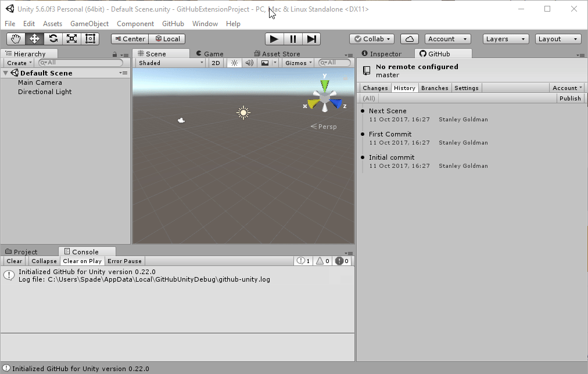Publish the repository
Image resolution: width=588 pixels, height=374 pixels.
(x=570, y=98)
